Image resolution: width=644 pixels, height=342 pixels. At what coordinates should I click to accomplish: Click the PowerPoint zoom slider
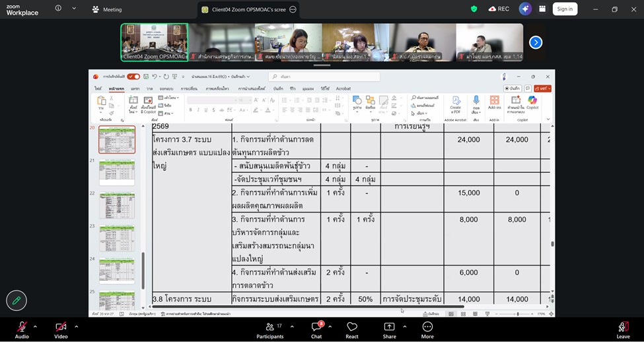(517, 314)
